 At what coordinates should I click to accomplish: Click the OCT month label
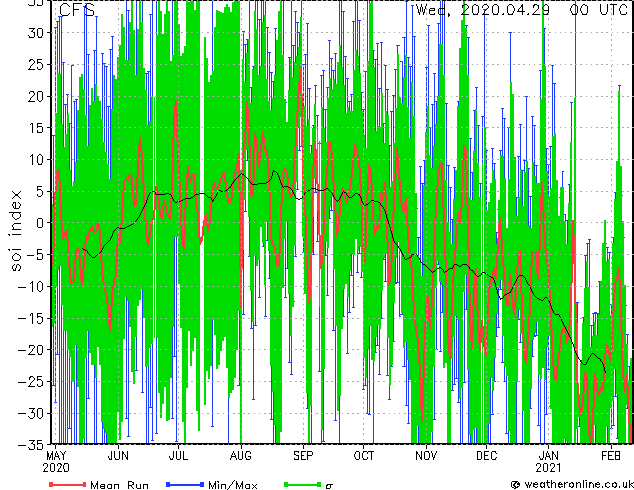click(x=363, y=456)
